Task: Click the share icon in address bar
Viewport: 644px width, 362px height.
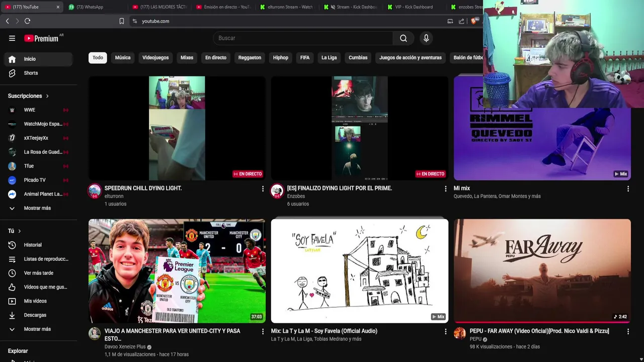Action: click(461, 21)
